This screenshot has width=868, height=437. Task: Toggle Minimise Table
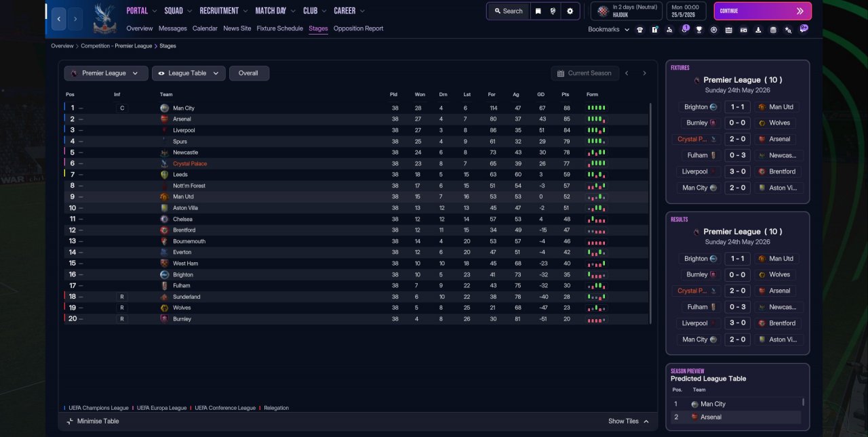point(92,421)
